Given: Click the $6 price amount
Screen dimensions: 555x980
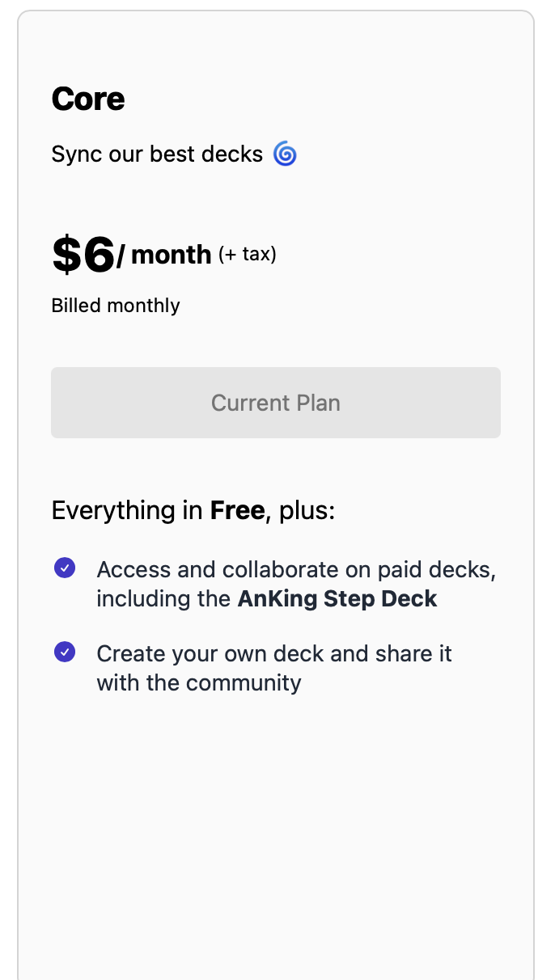Looking at the screenshot, I should (83, 254).
